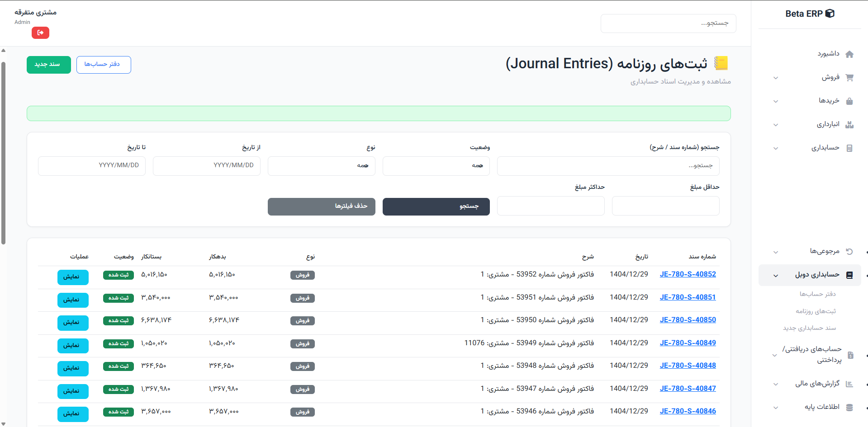
Task: Click the scrollbar down arrow
Action: point(3,424)
